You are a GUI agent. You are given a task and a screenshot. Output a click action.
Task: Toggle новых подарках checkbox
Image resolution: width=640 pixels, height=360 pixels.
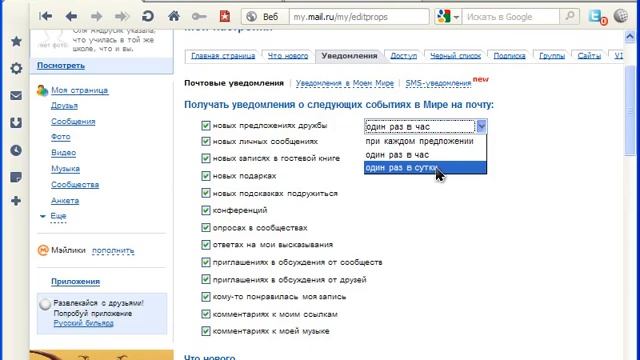click(x=206, y=176)
